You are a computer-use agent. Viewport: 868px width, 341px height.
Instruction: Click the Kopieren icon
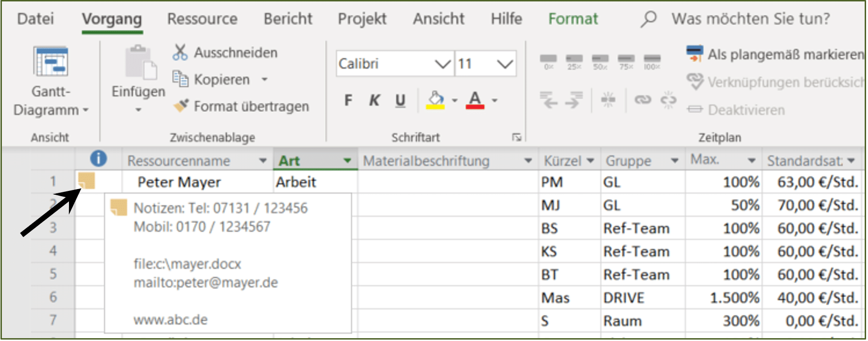(x=180, y=79)
